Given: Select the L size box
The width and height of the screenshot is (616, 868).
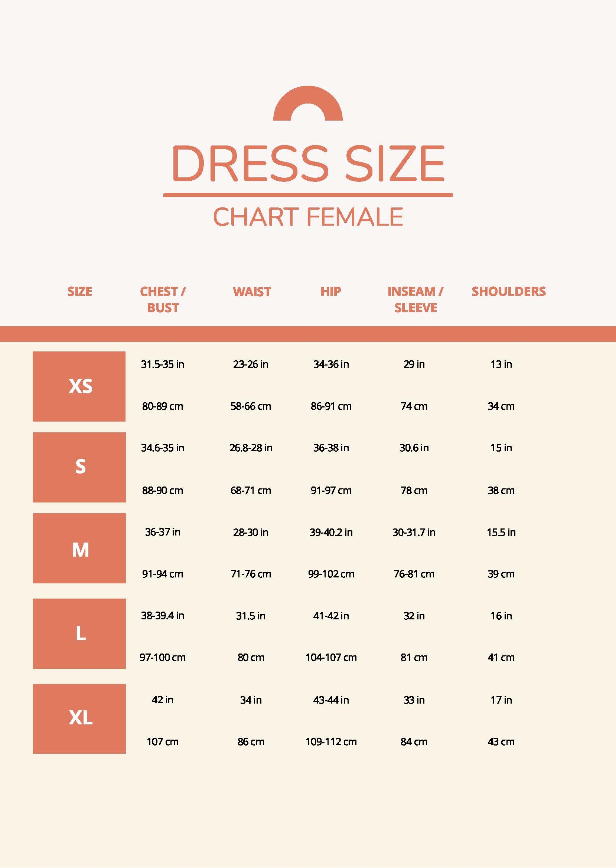Looking at the screenshot, I should 79,633.
